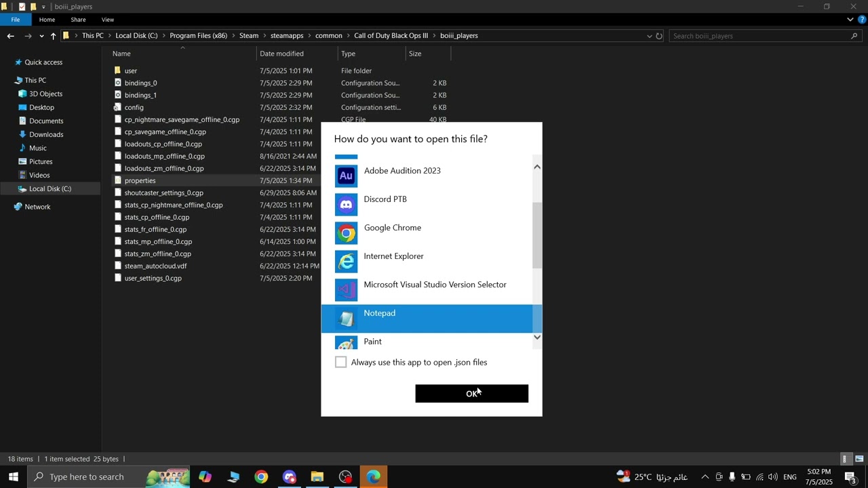Select the Notepad icon in list
The height and width of the screenshot is (488, 868).
(346, 319)
